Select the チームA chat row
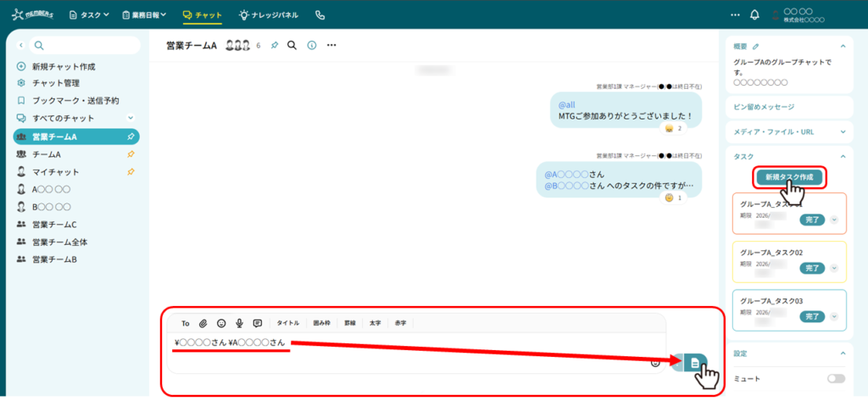This screenshot has width=868, height=401. [x=76, y=154]
